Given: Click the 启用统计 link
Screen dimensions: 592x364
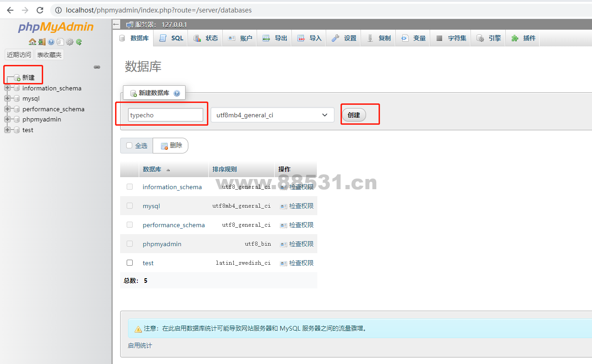Looking at the screenshot, I should tap(140, 345).
